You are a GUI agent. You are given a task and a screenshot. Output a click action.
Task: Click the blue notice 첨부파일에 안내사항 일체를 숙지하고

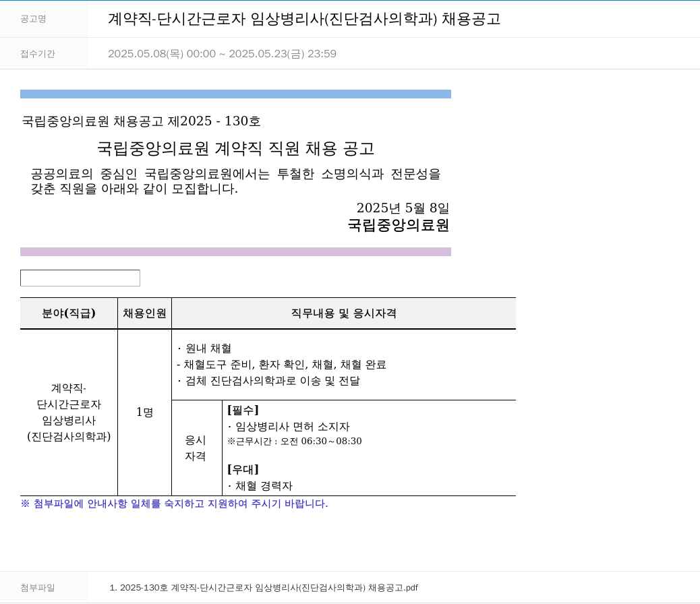click(x=174, y=504)
